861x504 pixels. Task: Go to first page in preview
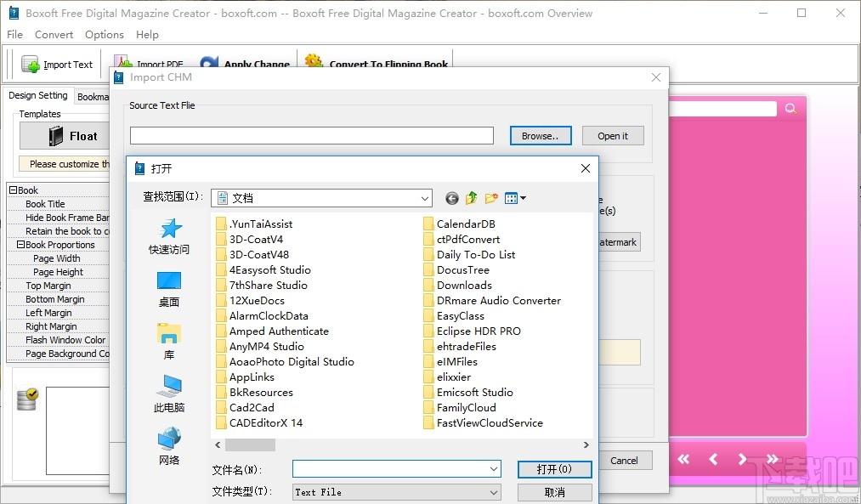[x=683, y=459]
